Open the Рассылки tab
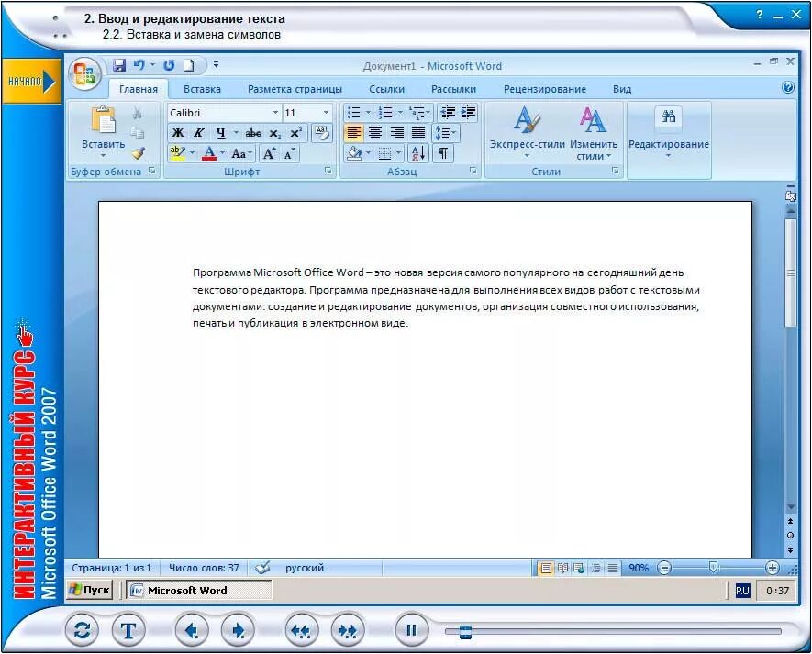This screenshot has height=654, width=812. click(453, 89)
